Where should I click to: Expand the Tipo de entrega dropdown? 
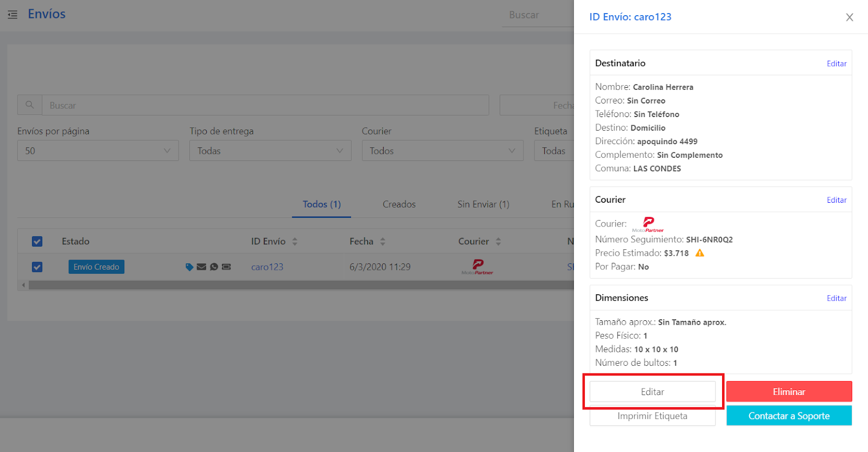270,151
